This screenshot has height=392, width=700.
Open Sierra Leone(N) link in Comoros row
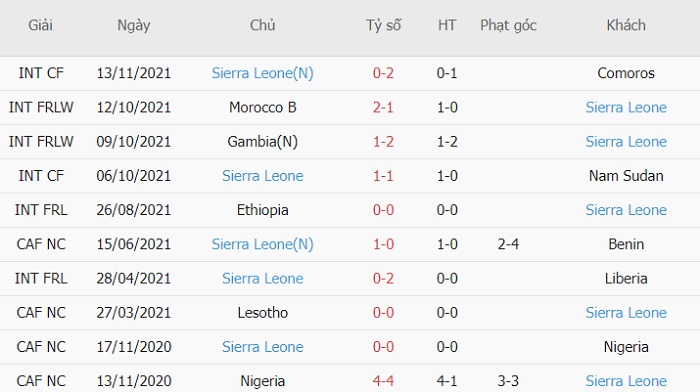(x=262, y=73)
